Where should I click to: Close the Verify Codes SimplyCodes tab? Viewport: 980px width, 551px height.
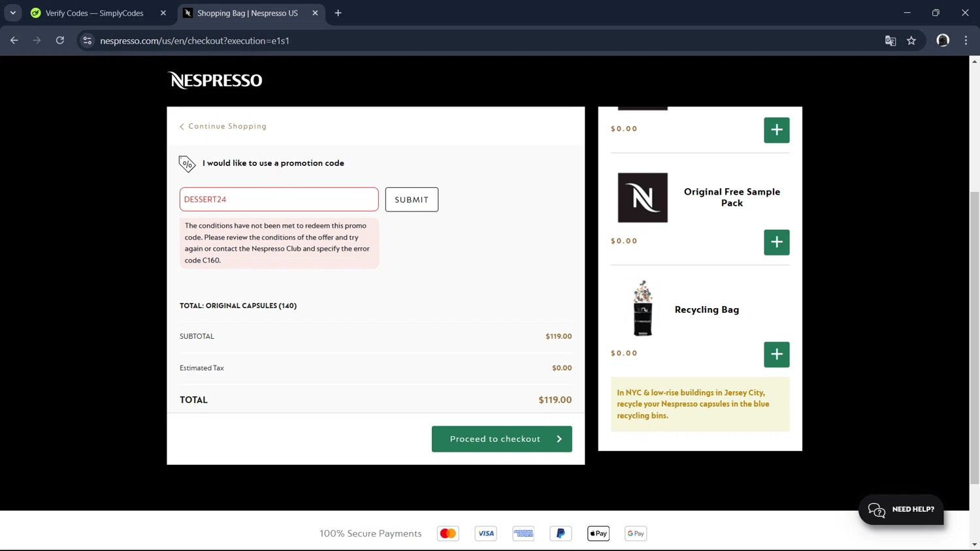163,13
